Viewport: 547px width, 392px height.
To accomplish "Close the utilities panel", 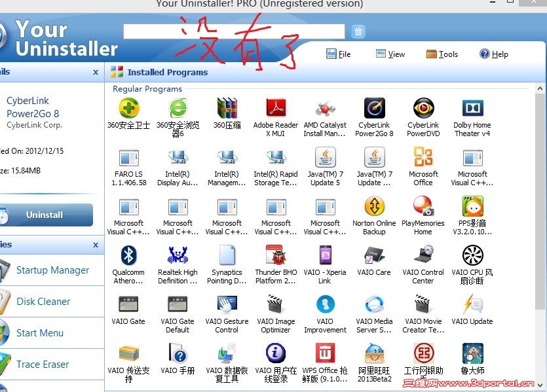I will click(96, 245).
